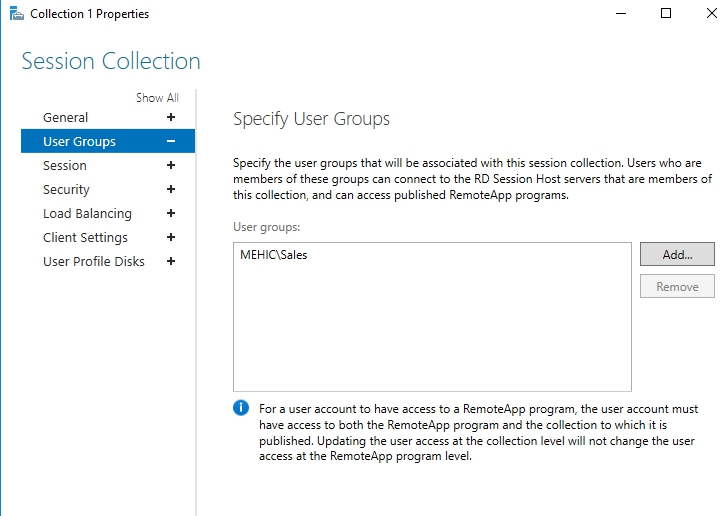Viewport: 724px width, 516px height.
Task: Open the Security settings page
Action: click(x=66, y=190)
